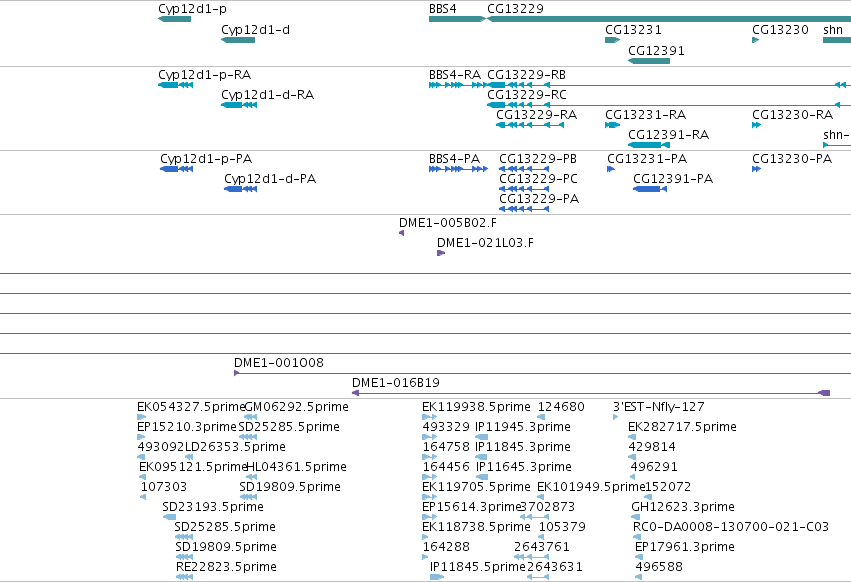This screenshot has height=582, width=851.
Task: Click EST label EK119938.5prime
Action: [476, 407]
